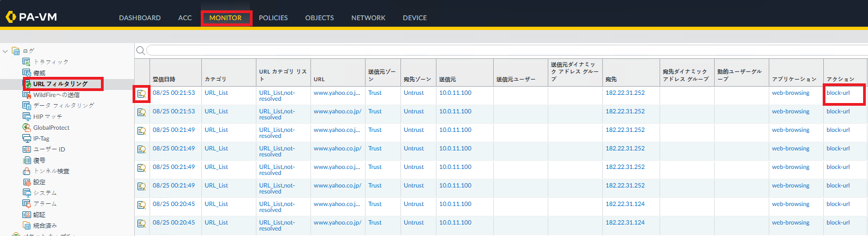
Task: Select URL フィルタリング in the log tree
Action: click(60, 84)
